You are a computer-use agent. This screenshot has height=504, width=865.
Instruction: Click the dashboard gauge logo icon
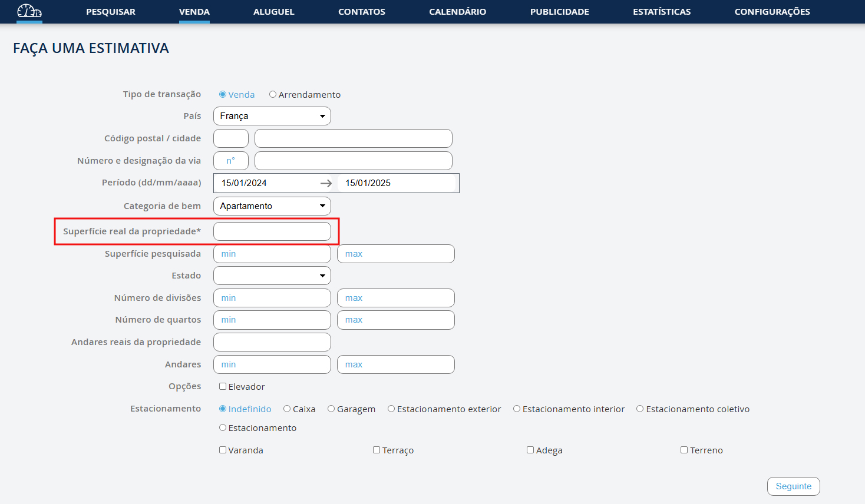pos(29,11)
